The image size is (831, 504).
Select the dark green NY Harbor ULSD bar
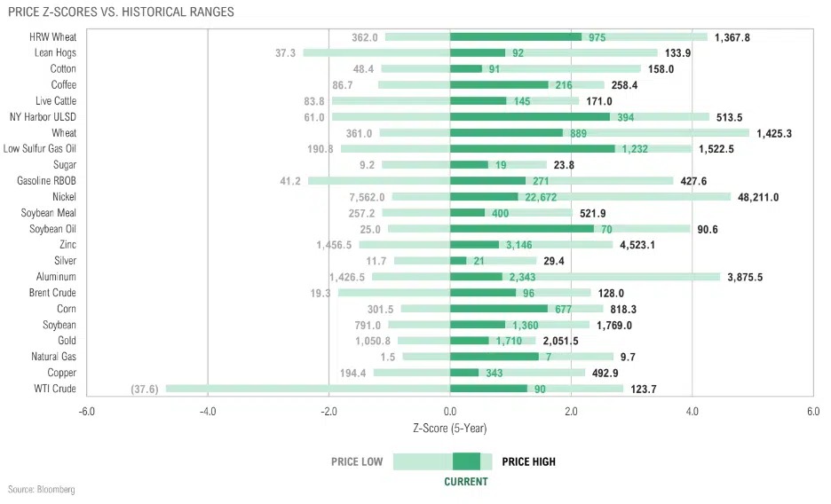[529, 117]
